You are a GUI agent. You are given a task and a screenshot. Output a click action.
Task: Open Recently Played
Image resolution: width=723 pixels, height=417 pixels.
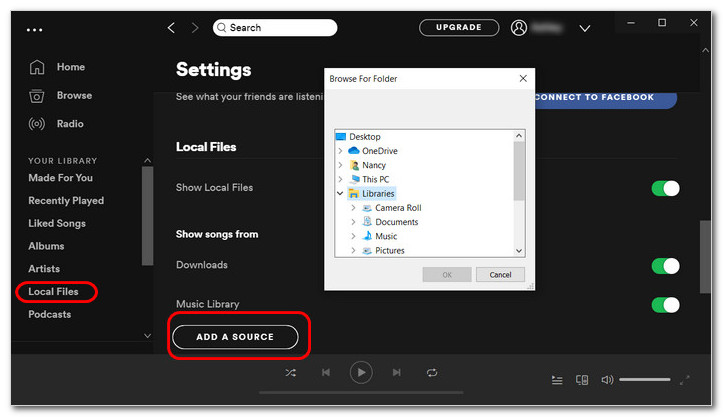pyautogui.click(x=66, y=201)
